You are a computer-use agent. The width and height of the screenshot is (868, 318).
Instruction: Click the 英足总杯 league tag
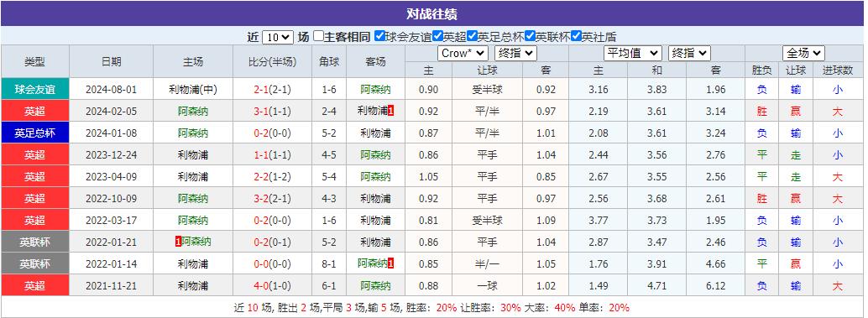(x=35, y=133)
